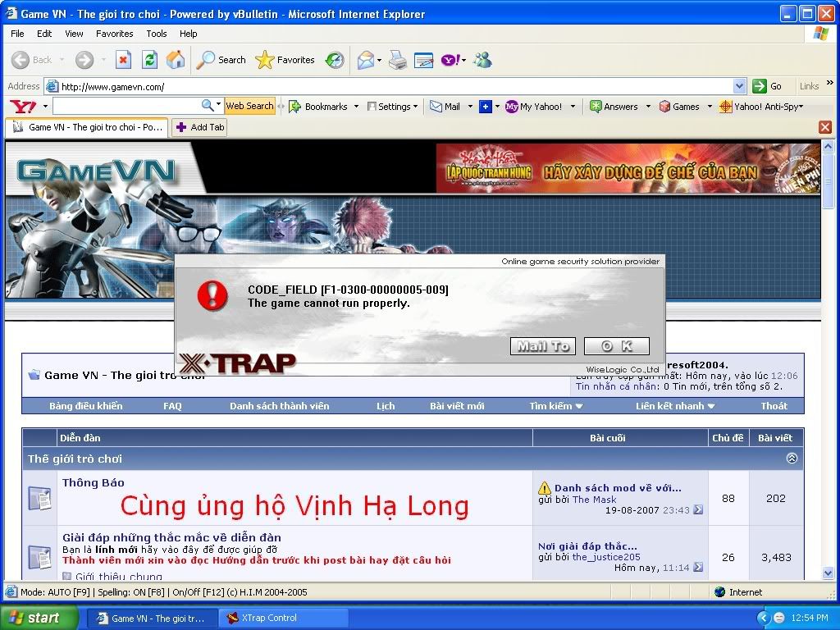Switch to XTrap Control taskbar item
Image resolution: width=840 pixels, height=630 pixels.
click(282, 619)
